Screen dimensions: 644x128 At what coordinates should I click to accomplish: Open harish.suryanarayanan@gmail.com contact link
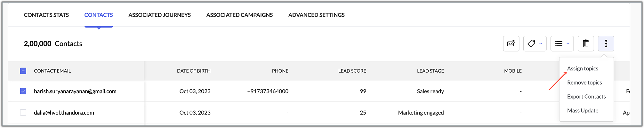(75, 91)
